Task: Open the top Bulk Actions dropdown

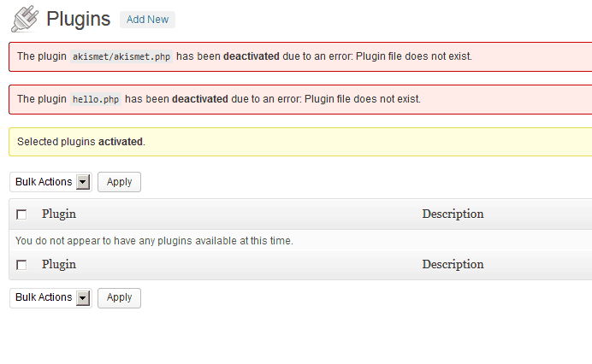Action: tap(50, 182)
